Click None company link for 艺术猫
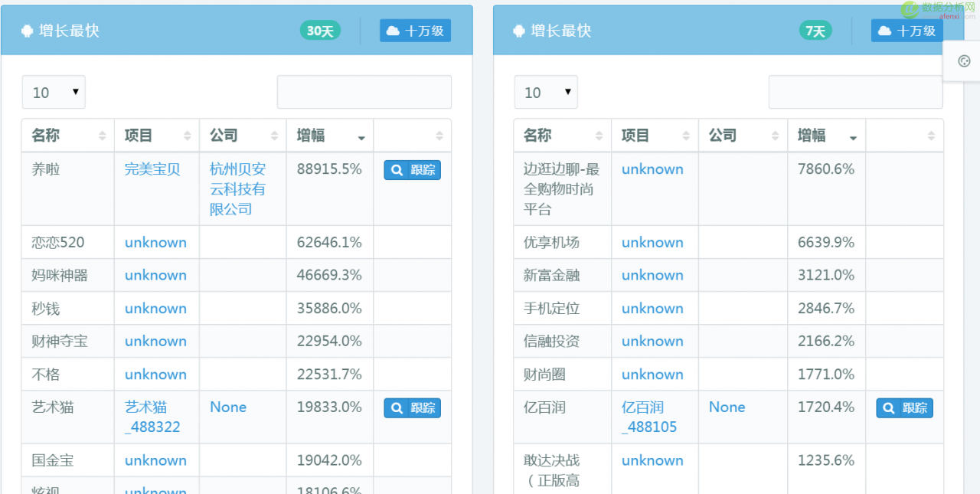Screen dimensions: 980x494 [x=228, y=407]
